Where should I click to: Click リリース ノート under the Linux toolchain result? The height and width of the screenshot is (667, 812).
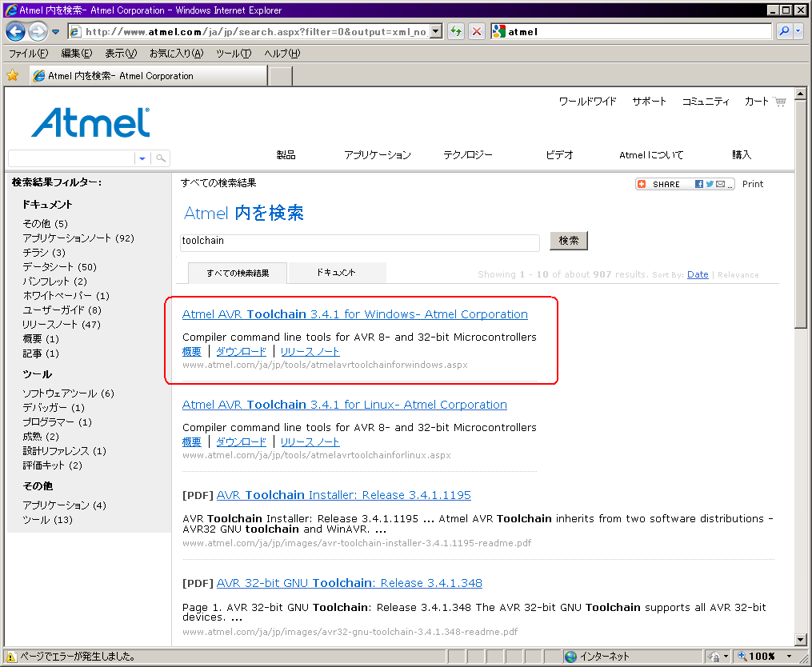click(x=310, y=442)
